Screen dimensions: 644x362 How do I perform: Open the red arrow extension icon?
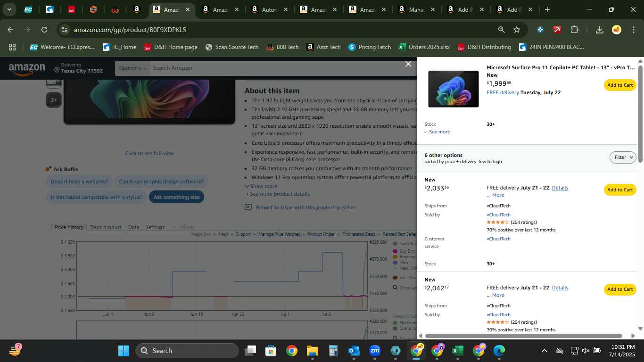click(557, 30)
